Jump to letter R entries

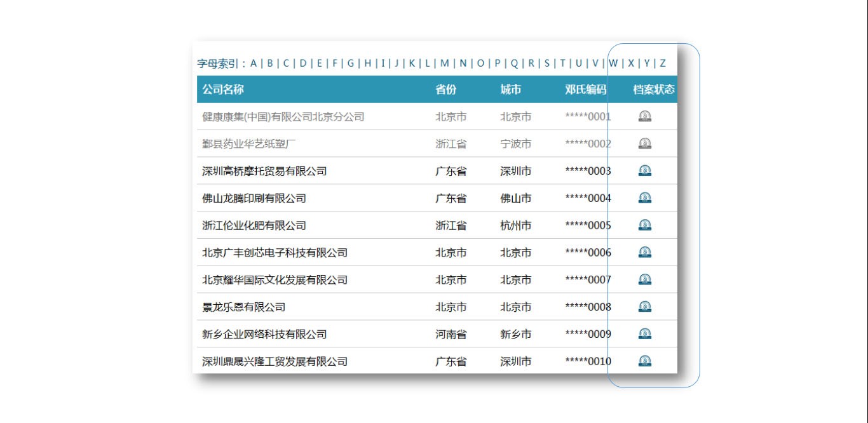point(531,64)
